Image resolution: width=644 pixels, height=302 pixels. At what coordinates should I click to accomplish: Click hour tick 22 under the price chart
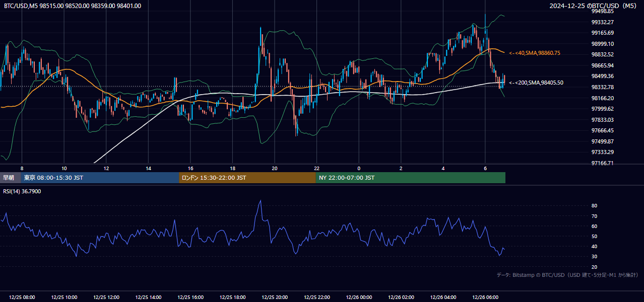[x=317, y=168]
